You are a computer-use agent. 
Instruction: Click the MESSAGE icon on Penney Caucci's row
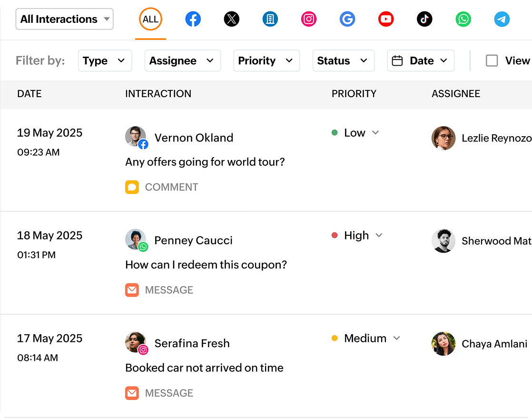point(132,290)
